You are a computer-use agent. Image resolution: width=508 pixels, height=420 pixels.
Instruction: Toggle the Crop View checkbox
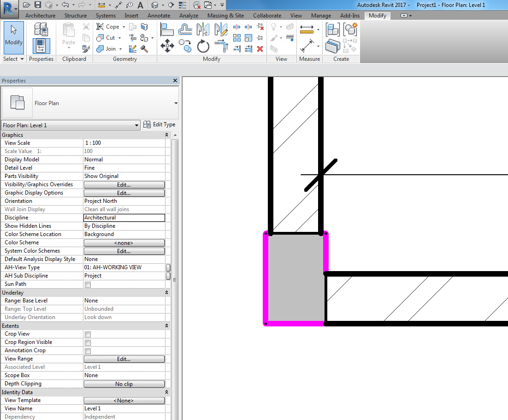[88, 334]
